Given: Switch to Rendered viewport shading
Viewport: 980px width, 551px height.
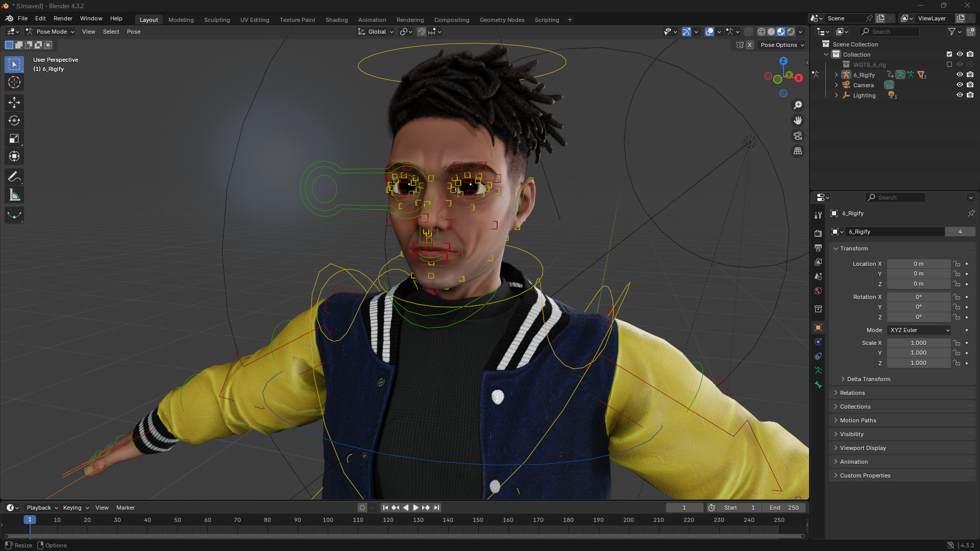Looking at the screenshot, I should [791, 32].
